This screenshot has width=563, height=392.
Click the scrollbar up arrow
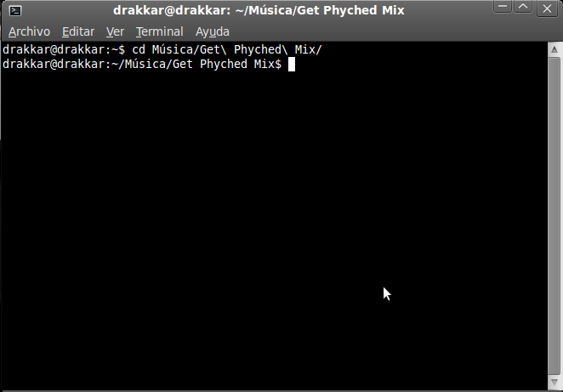[554, 49]
